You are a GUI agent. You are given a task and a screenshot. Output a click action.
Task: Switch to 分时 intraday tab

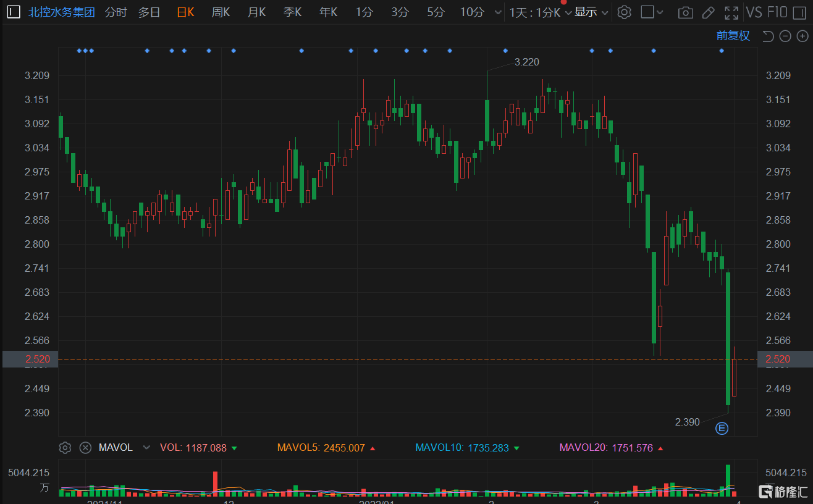[116, 12]
